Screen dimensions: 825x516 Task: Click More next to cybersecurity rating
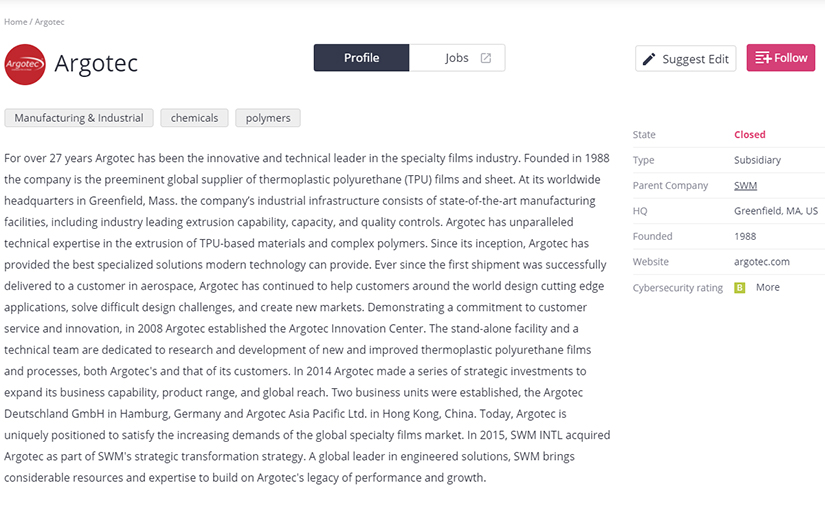(x=768, y=288)
